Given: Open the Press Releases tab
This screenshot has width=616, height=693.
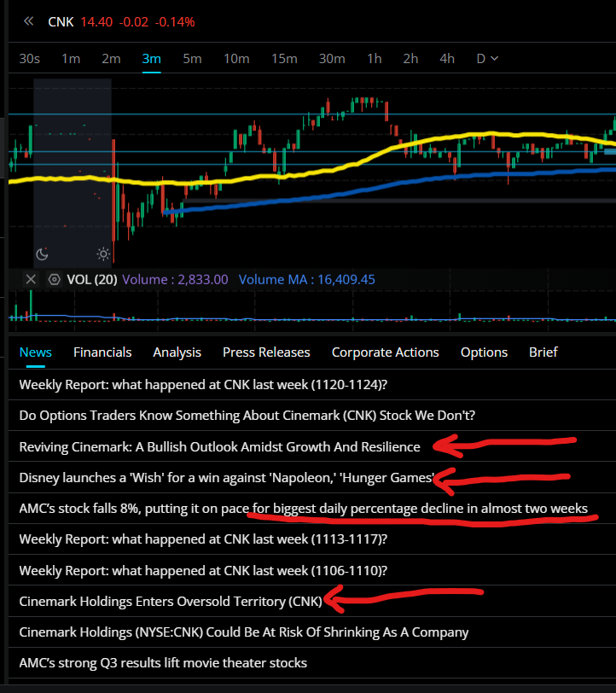Looking at the screenshot, I should [266, 352].
